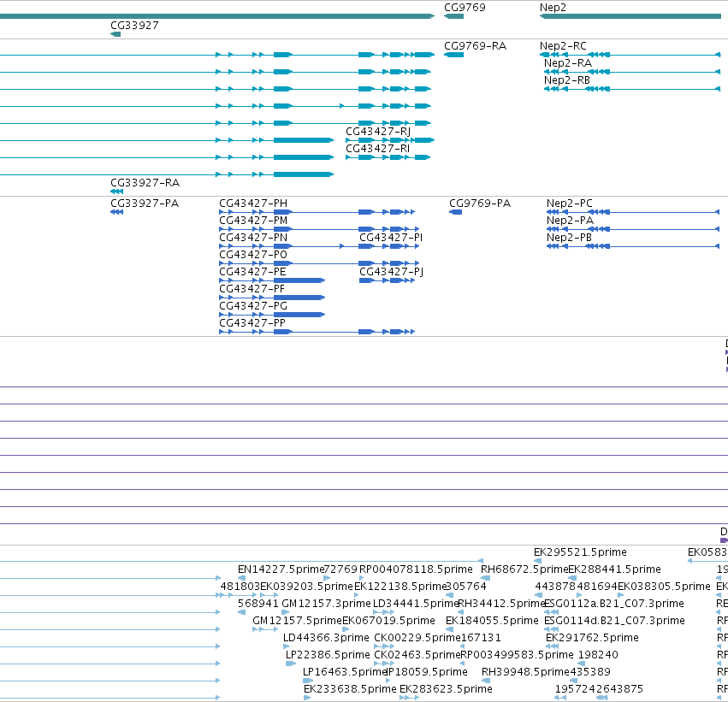Click the LP16463.5prime EST label
The width and height of the screenshot is (728, 702).
click(345, 672)
